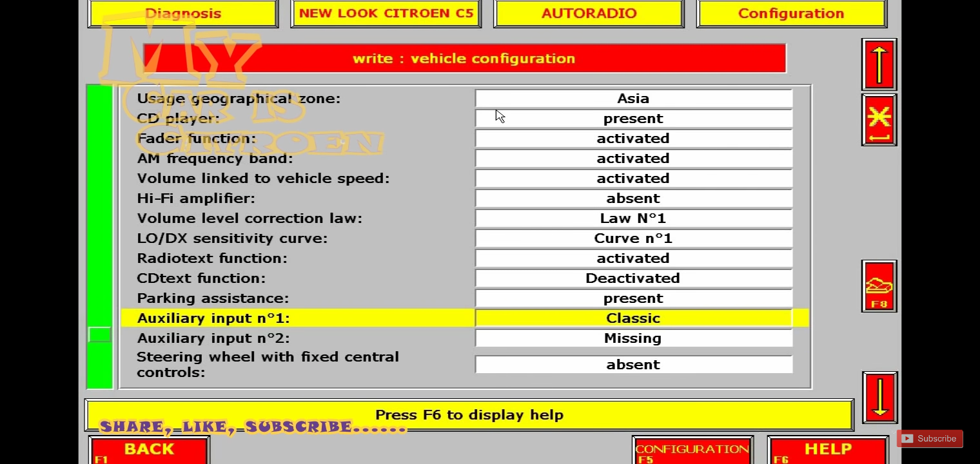Viewport: 980px width, 464px height.
Task: Open HELP with the F6 button
Action: click(x=828, y=450)
